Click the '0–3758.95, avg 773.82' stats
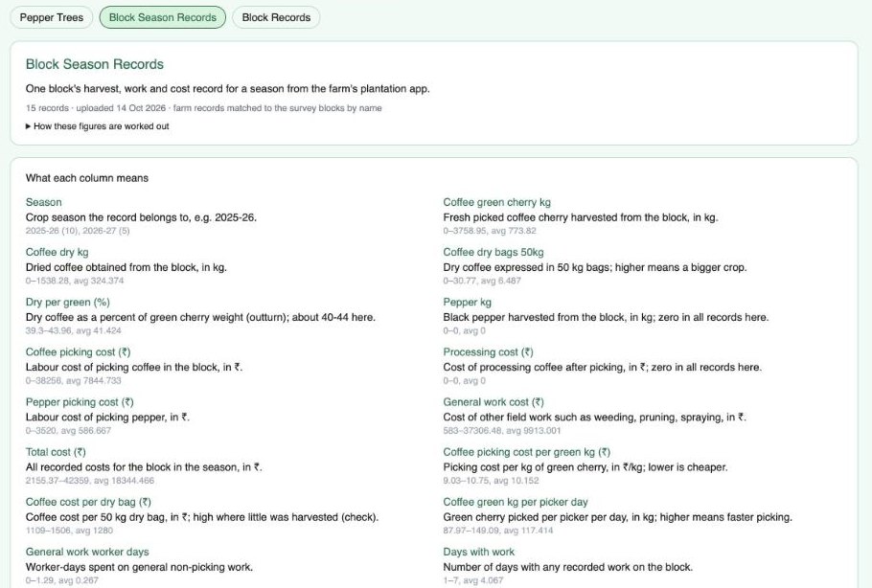 pyautogui.click(x=490, y=231)
